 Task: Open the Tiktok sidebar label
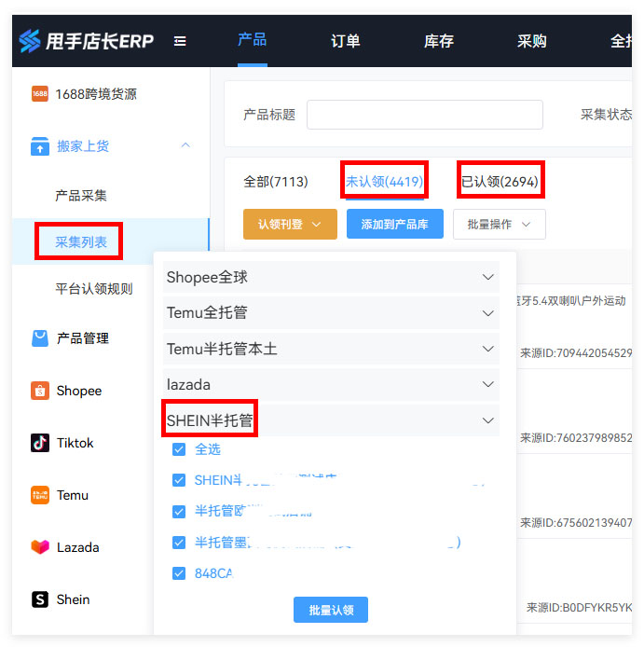[x=75, y=443]
